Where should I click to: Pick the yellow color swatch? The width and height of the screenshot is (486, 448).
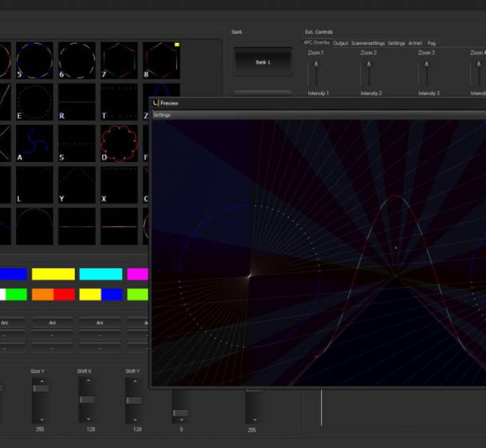pyautogui.click(x=53, y=275)
